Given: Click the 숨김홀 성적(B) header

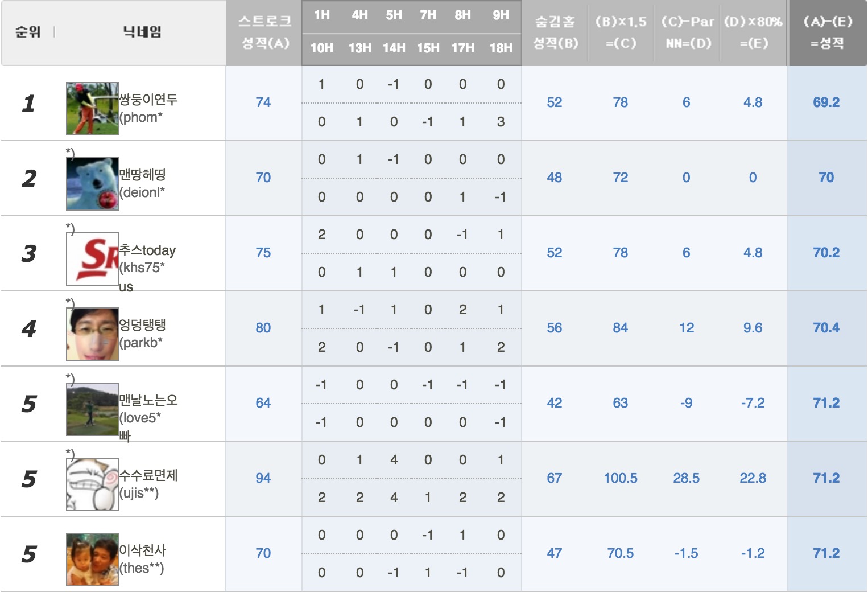Looking at the screenshot, I should [x=555, y=32].
